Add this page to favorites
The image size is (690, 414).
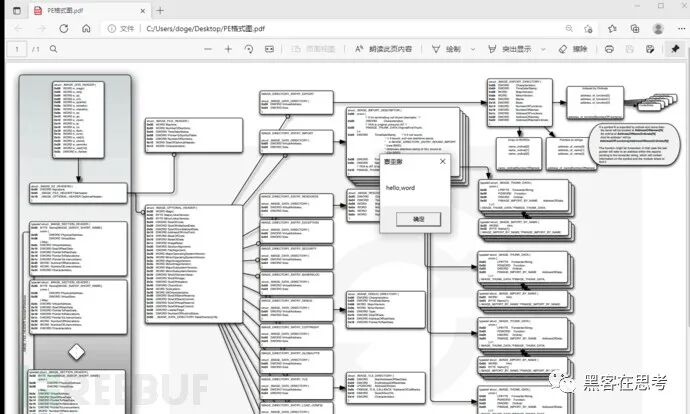(588, 29)
